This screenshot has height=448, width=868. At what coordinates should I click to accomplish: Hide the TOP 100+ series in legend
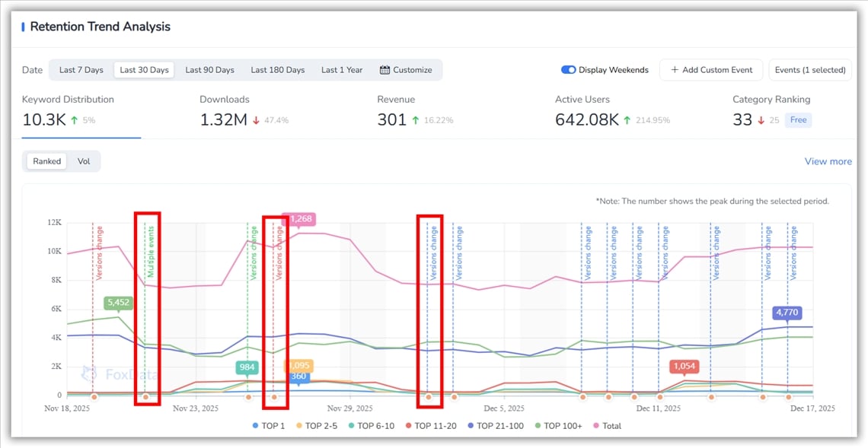coord(560,426)
